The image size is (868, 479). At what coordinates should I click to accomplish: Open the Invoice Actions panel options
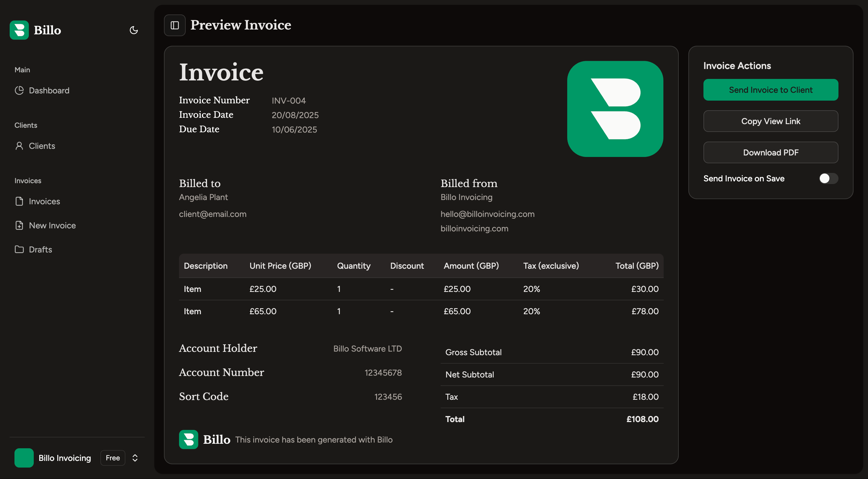737,65
